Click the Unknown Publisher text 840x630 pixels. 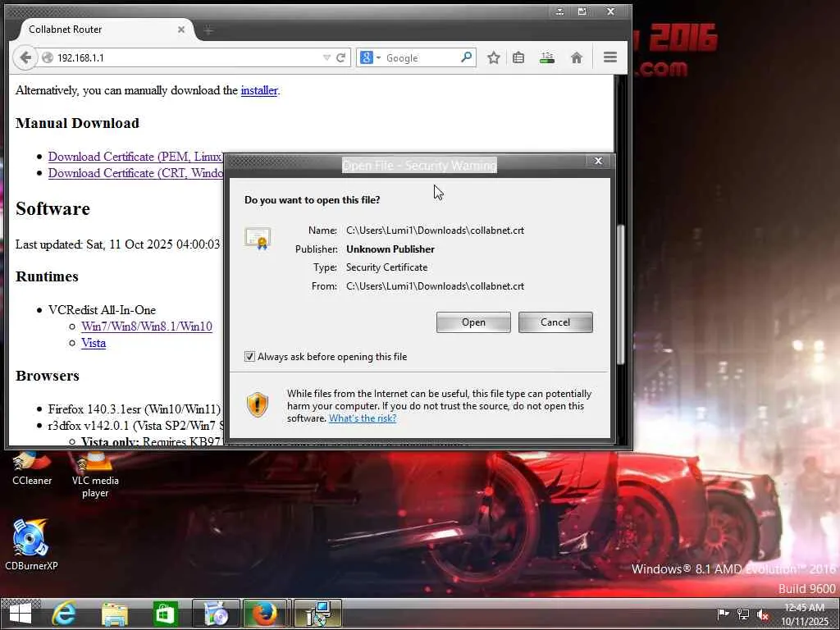[390, 249]
